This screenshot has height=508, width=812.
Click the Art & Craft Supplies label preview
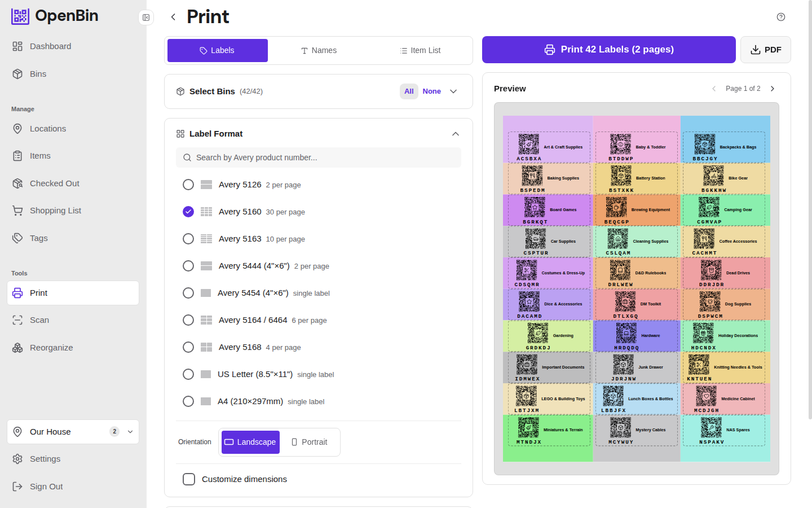coord(549,147)
